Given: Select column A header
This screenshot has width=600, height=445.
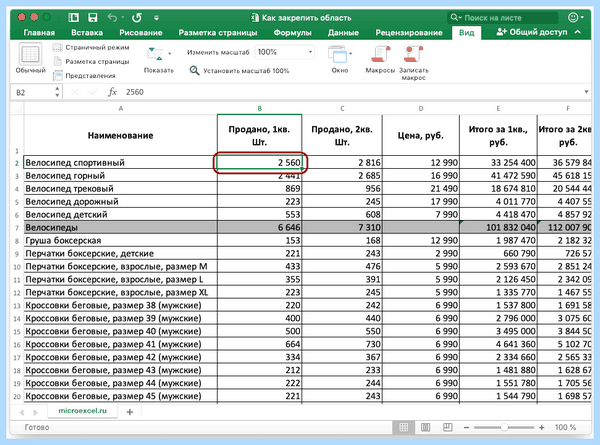Looking at the screenshot, I should pyautogui.click(x=121, y=108).
